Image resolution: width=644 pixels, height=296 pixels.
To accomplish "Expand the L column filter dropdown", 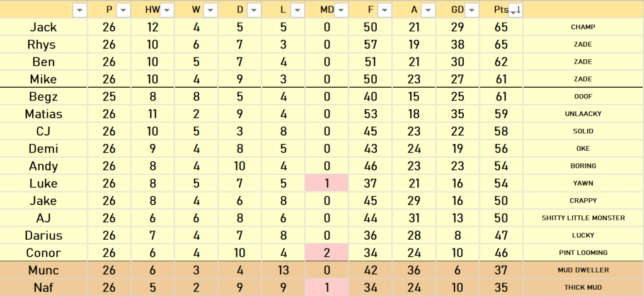I will coord(297,10).
